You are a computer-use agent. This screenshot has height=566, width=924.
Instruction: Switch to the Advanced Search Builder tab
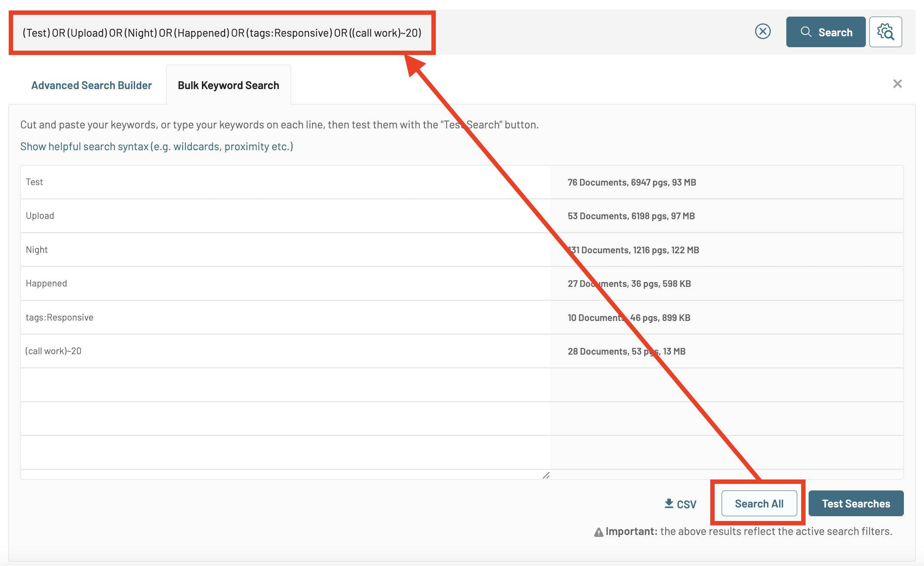coord(91,85)
